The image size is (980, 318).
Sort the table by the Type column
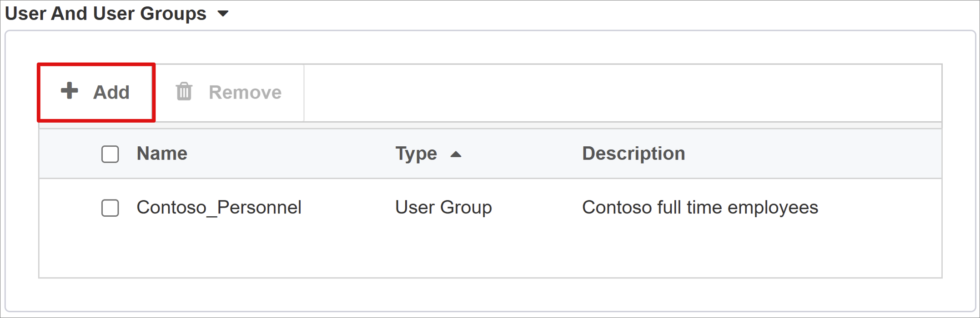click(416, 153)
